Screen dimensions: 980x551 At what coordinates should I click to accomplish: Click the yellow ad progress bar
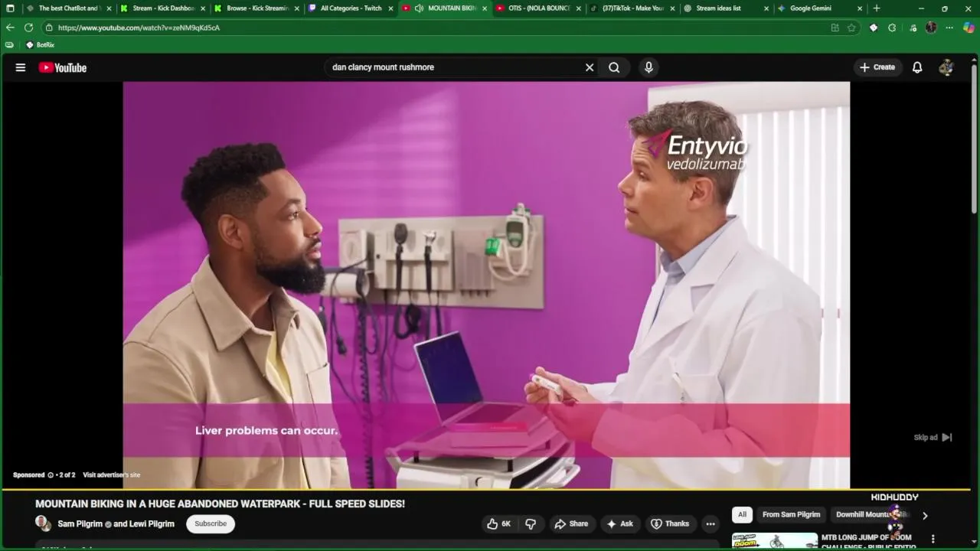point(485,489)
